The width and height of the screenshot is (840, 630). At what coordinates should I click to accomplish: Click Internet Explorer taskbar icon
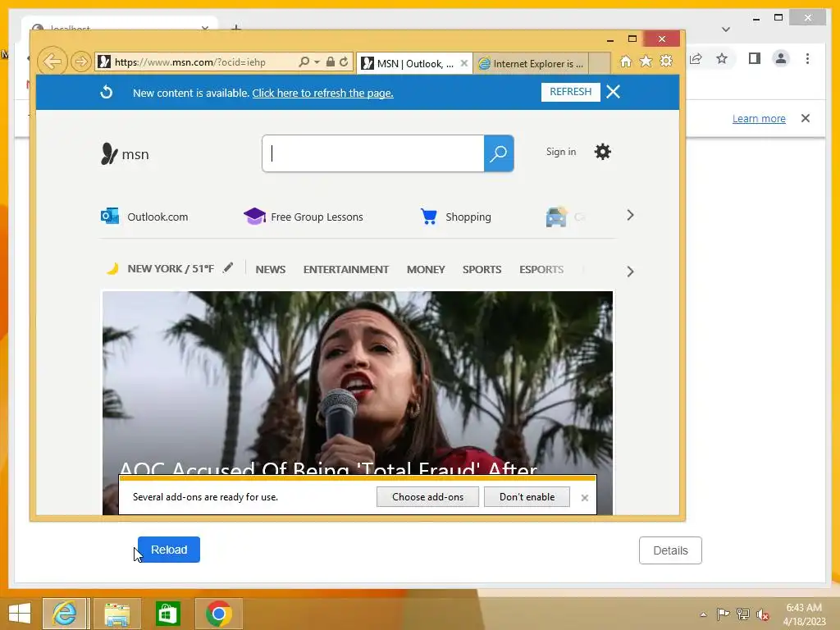pyautogui.click(x=66, y=614)
